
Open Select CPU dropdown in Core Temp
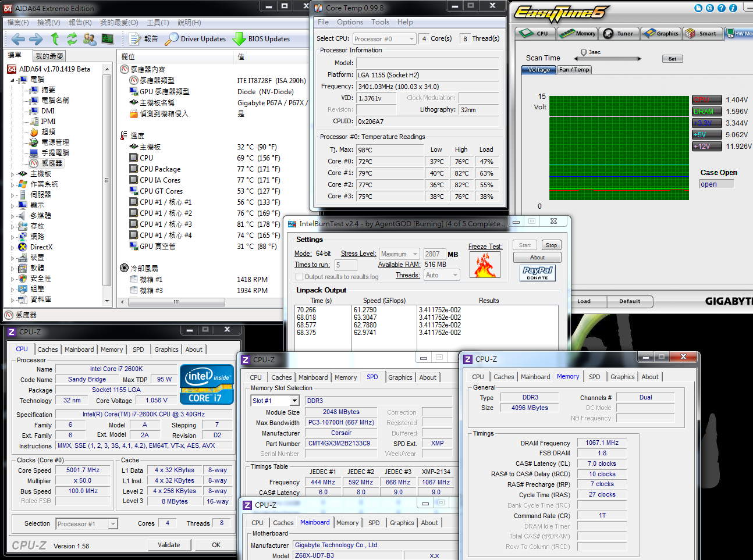(384, 39)
